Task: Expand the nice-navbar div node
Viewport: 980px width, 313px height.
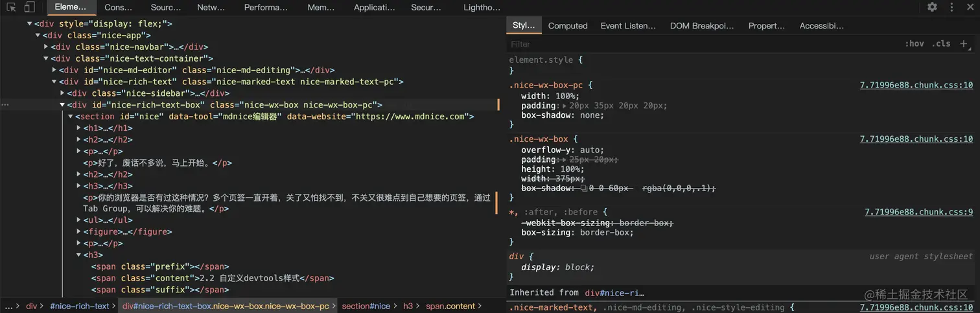Action: tap(46, 47)
